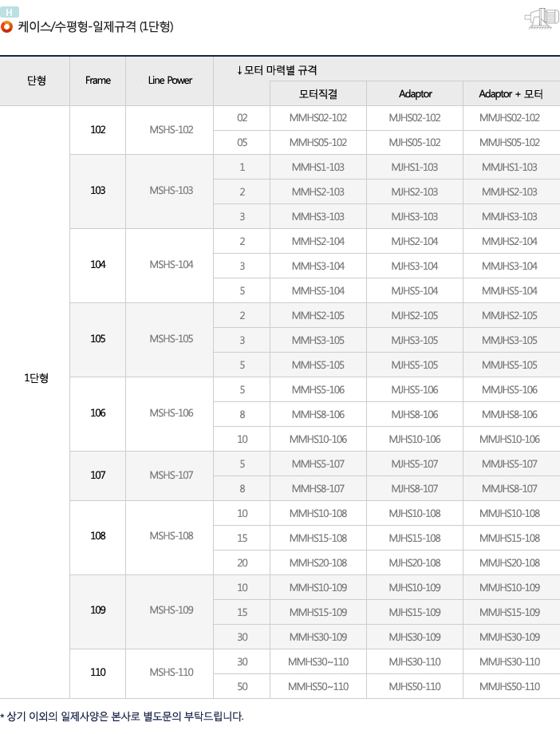
Task: Click the blue H badge icon
Action: click(x=10, y=12)
